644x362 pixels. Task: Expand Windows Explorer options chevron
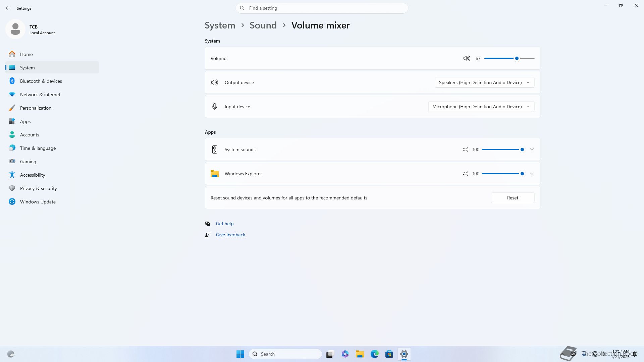point(532,174)
